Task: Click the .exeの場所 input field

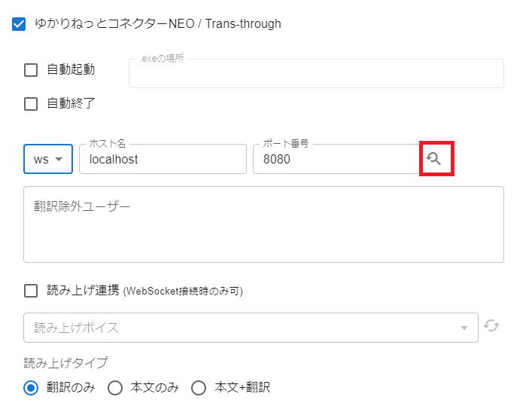Action: click(316, 73)
